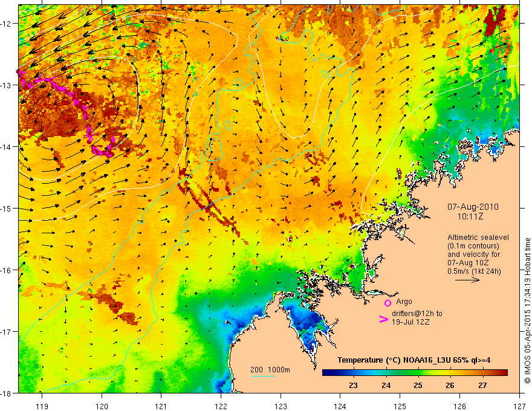Click the '(0.1m contours)' text line
Screen dimensions: 532x411
(x=473, y=246)
